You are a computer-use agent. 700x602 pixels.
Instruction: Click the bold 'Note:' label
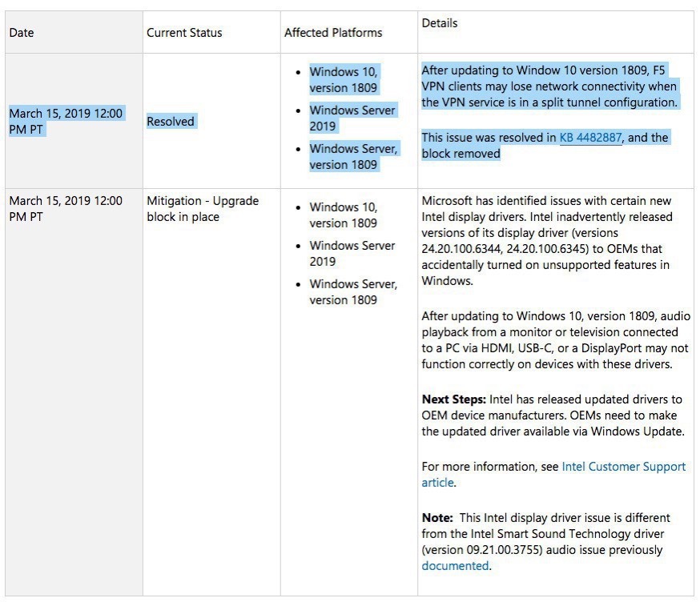(x=438, y=518)
